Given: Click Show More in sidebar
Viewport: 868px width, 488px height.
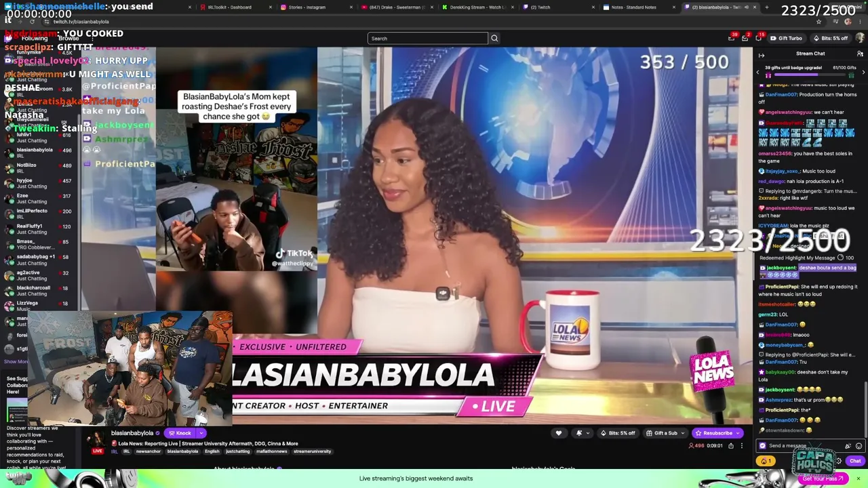Looking at the screenshot, I should [16, 361].
